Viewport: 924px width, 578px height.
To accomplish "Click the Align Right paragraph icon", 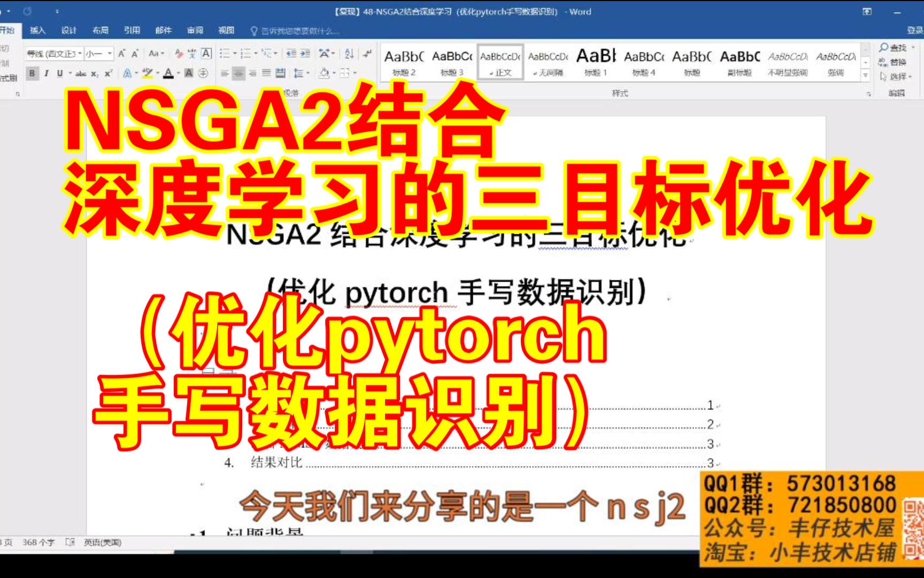I will coord(252,73).
